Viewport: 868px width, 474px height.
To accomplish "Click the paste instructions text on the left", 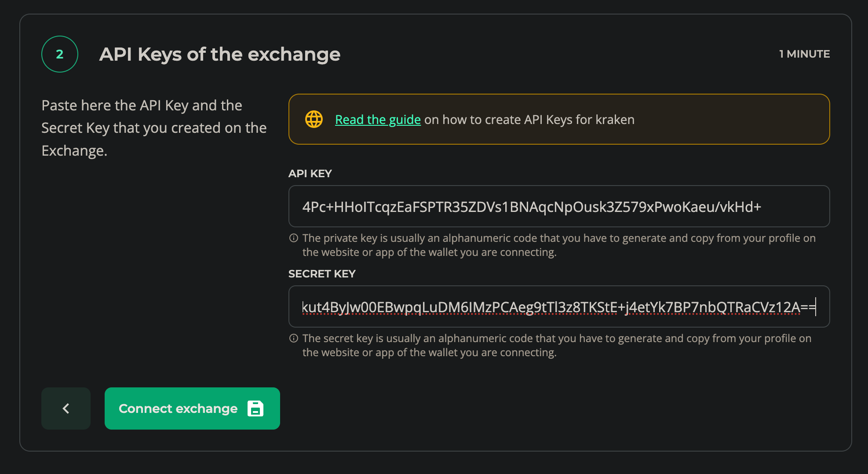I will click(x=153, y=128).
